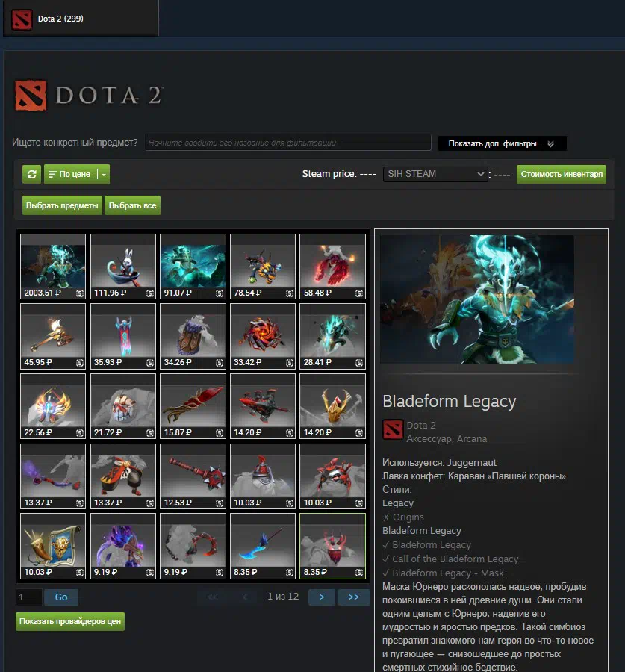Click the green refresh inventory icon
This screenshot has height=672, width=625.
31,175
